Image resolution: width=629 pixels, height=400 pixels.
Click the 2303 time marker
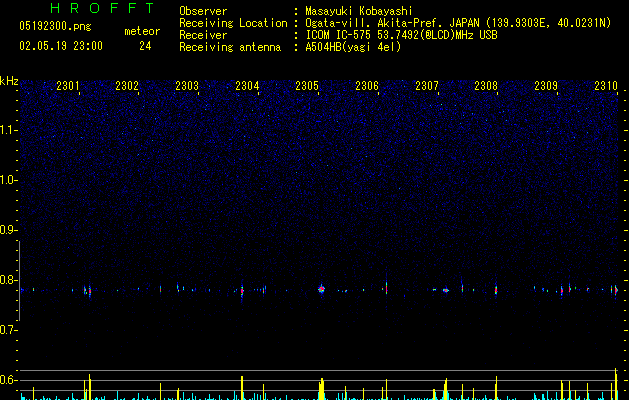(187, 86)
